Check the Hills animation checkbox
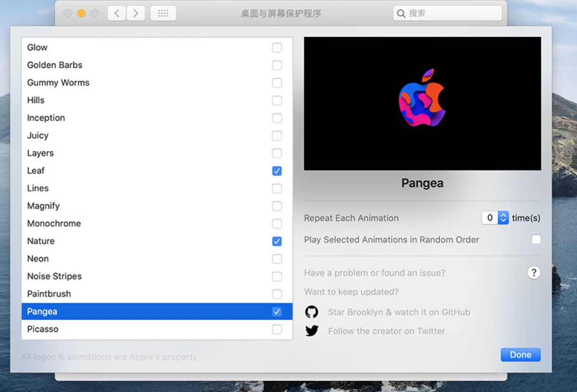Viewport: 577px width, 392px height. point(277,101)
